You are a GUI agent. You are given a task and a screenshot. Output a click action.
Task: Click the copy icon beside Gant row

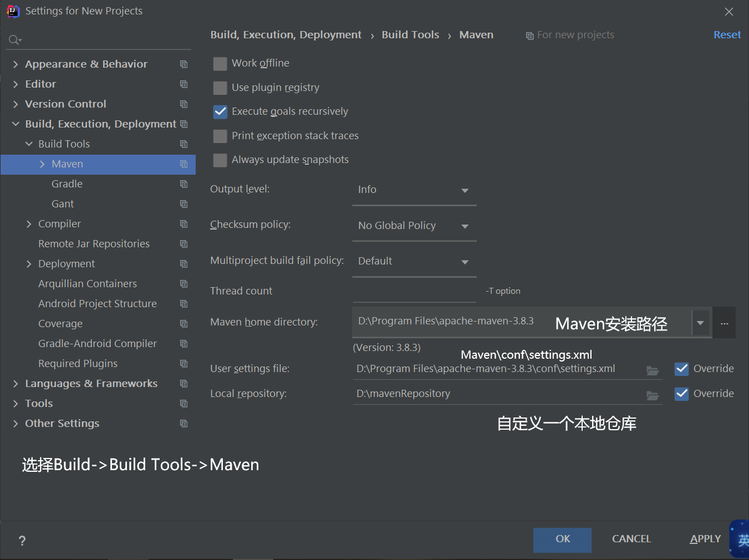tap(184, 204)
